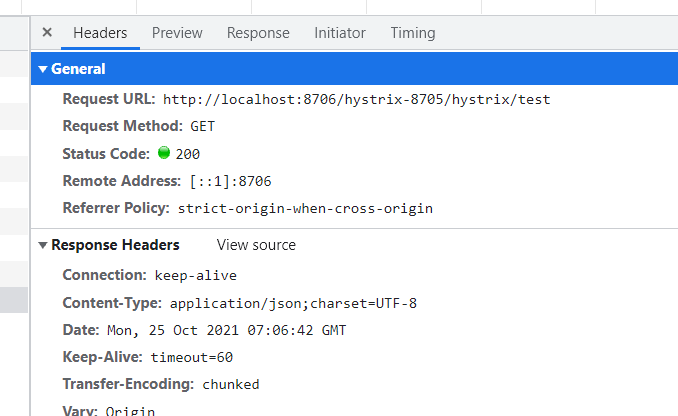The height and width of the screenshot is (416, 678).
Task: Switch to the Preview tab
Action: pos(177,33)
